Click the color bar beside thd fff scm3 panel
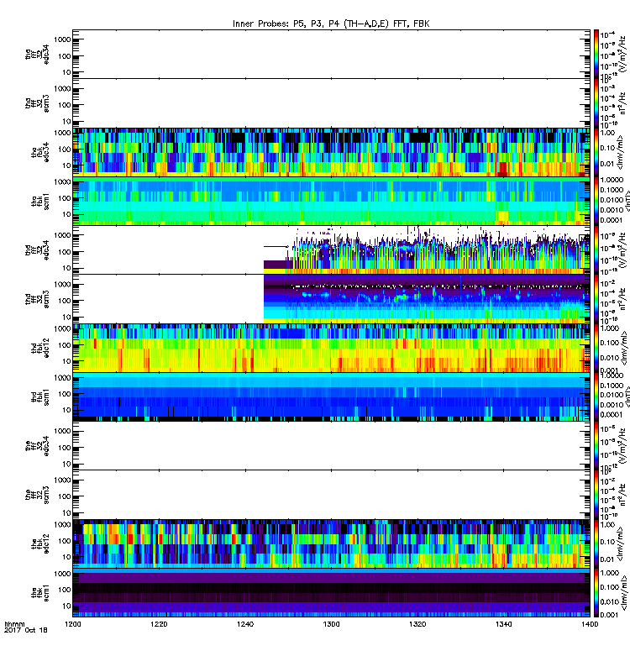Viewport: 630px width, 672px height. pyautogui.click(x=596, y=299)
